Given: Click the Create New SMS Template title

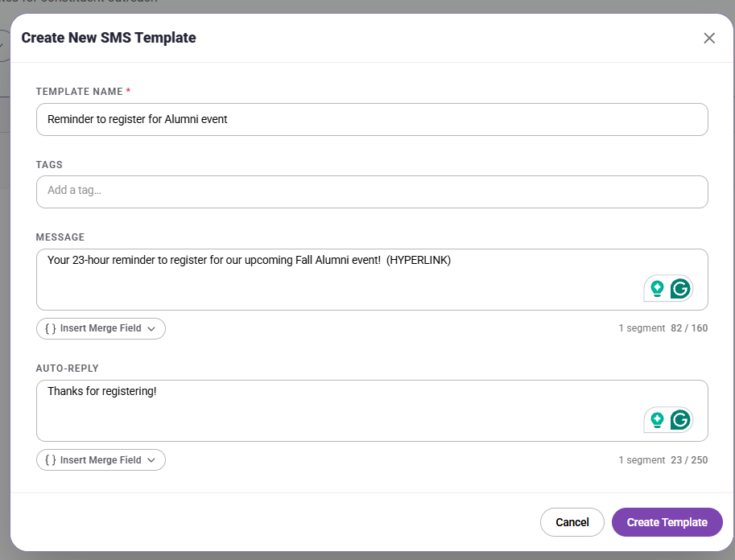Looking at the screenshot, I should click(x=109, y=38).
